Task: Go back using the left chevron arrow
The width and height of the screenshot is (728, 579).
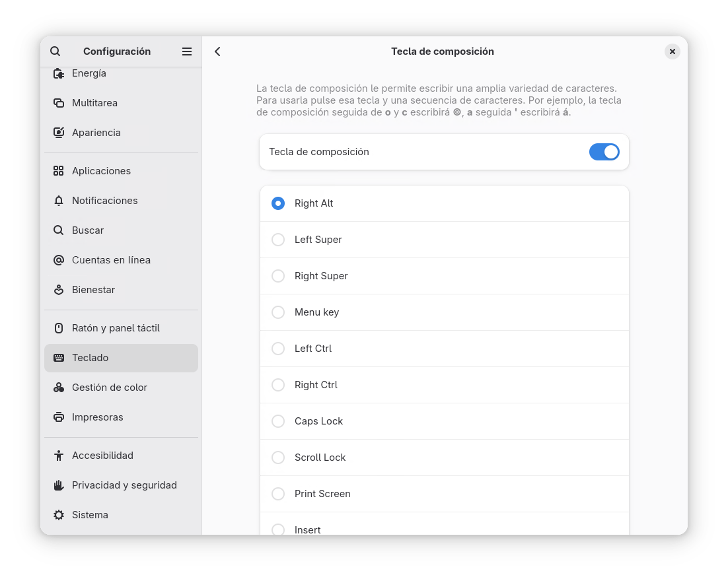Action: pyautogui.click(x=217, y=51)
